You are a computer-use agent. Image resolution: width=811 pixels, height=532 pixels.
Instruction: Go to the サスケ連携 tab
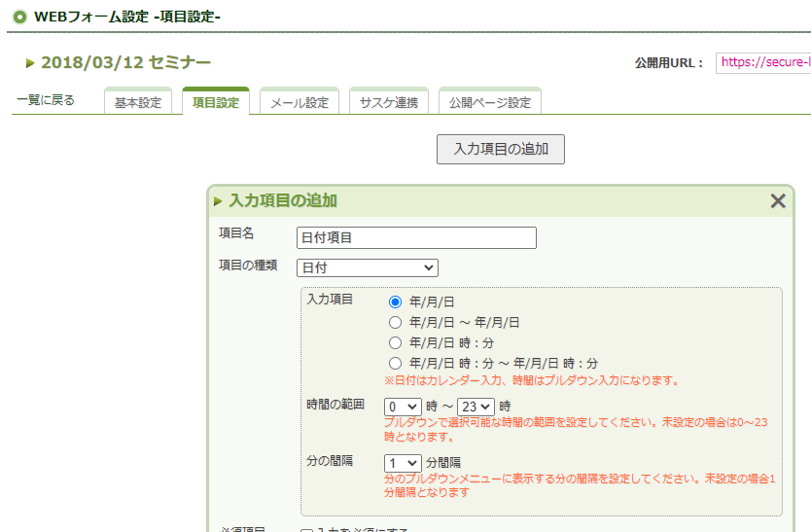click(x=388, y=102)
